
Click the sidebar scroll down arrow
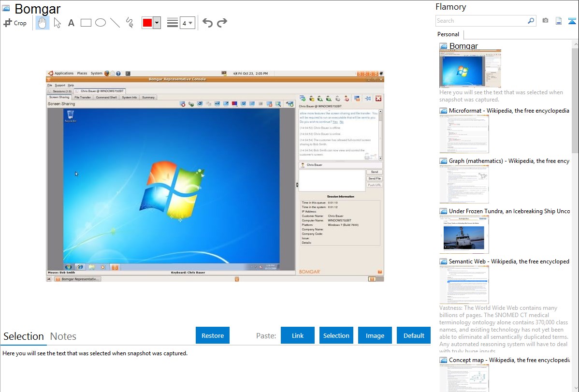(x=575, y=388)
